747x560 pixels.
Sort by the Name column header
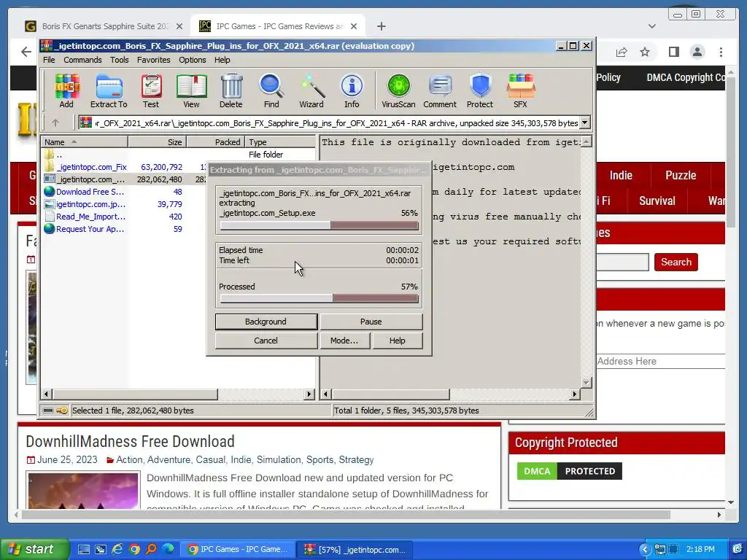pyautogui.click(x=85, y=142)
